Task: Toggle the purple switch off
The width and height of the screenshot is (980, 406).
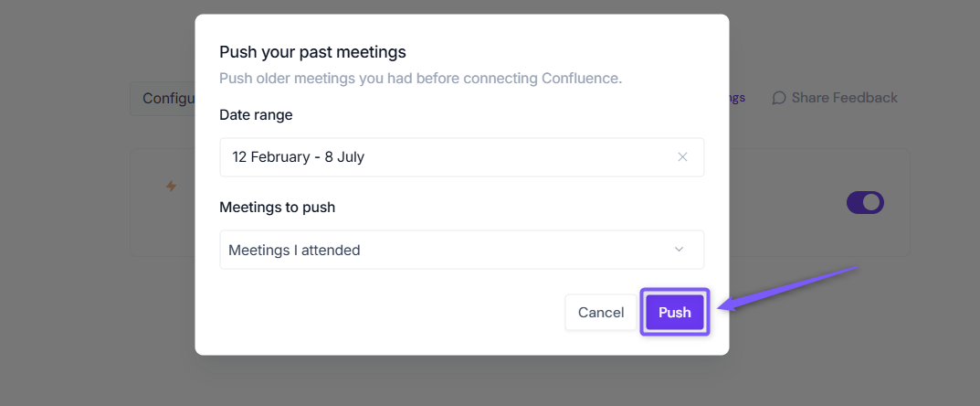Action: coord(865,203)
